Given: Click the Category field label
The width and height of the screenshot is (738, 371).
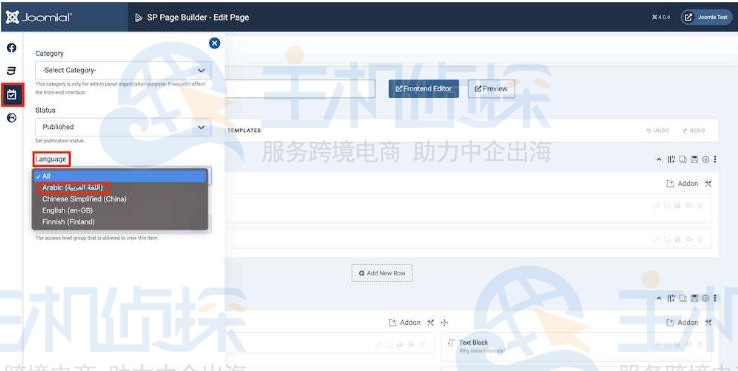Looking at the screenshot, I should tap(49, 54).
